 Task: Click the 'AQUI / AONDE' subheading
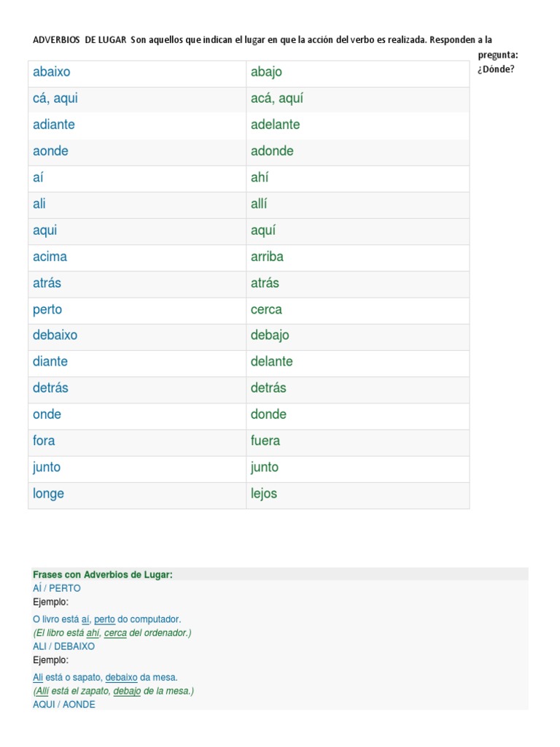click(64, 705)
